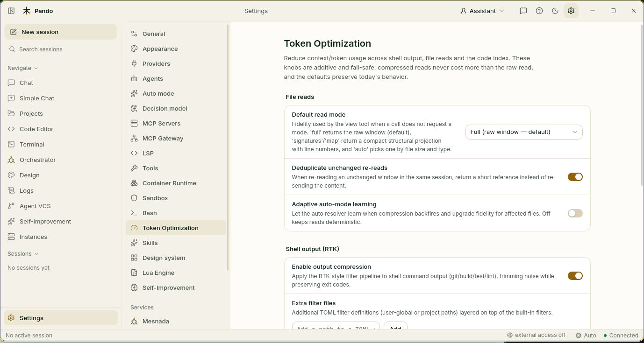The height and width of the screenshot is (343, 644).
Task: Click the Pando logo icon
Action: (27, 11)
